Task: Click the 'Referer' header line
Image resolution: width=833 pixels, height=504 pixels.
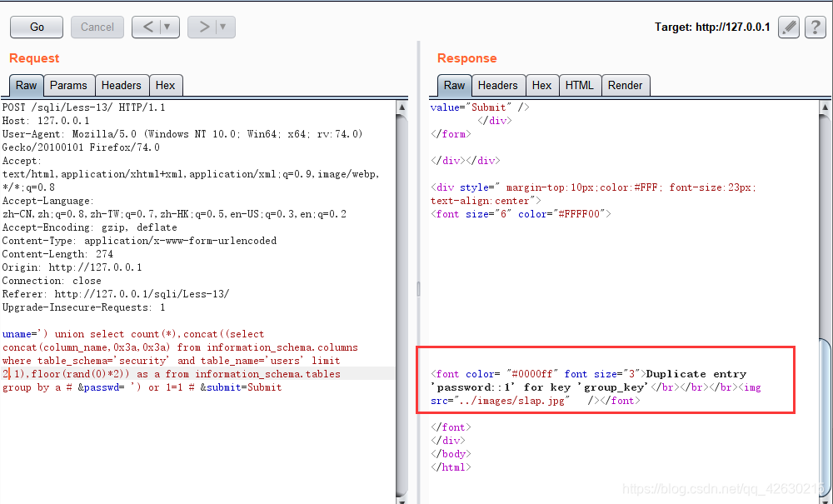Action: (116, 294)
